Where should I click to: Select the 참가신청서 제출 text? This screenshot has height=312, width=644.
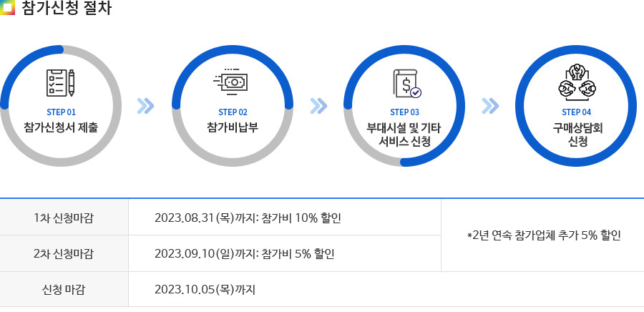point(61,127)
